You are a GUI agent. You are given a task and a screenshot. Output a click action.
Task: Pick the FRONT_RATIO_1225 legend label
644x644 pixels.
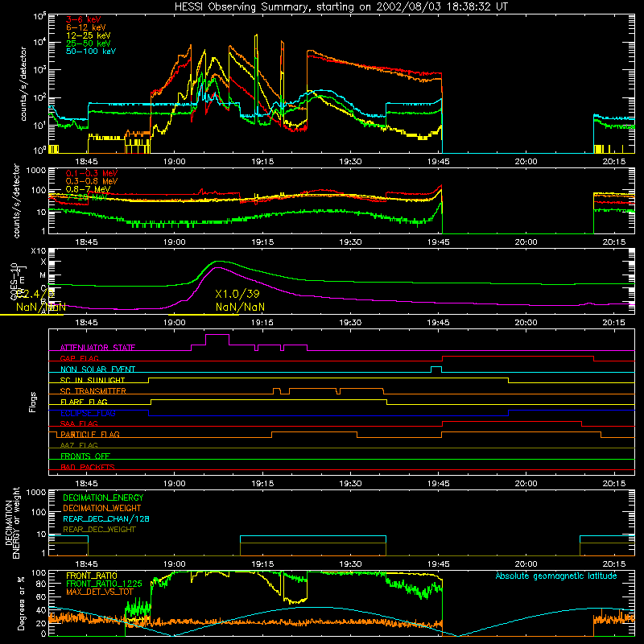104,584
